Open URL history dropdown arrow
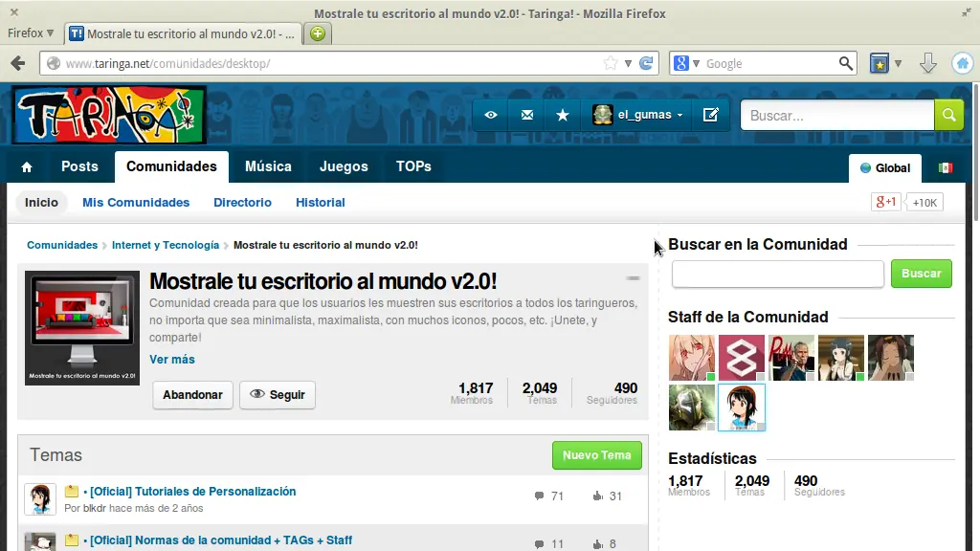This screenshot has width=980, height=551. tap(628, 63)
